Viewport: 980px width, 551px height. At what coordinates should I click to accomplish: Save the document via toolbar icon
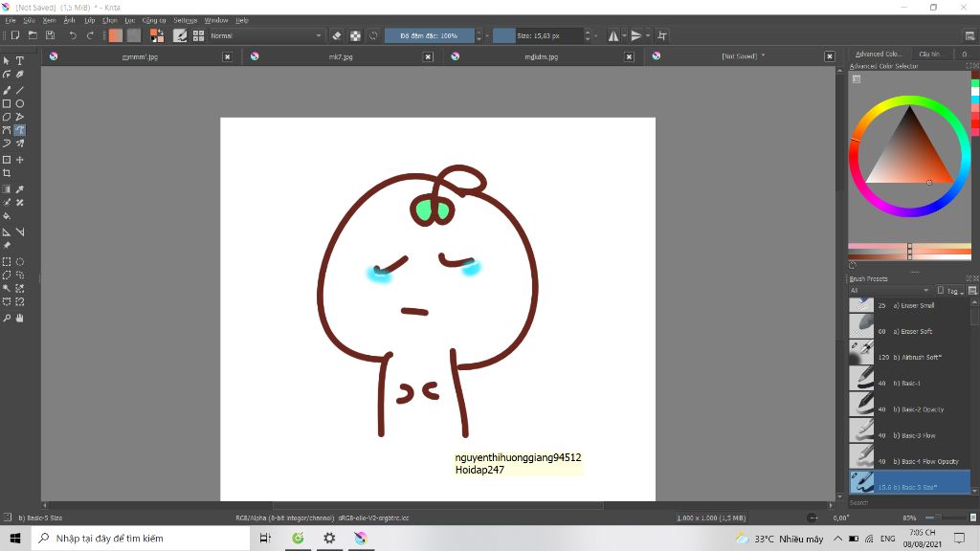pos(50,35)
